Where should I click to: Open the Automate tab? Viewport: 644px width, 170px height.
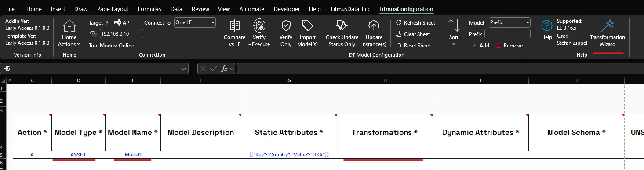[x=252, y=9]
